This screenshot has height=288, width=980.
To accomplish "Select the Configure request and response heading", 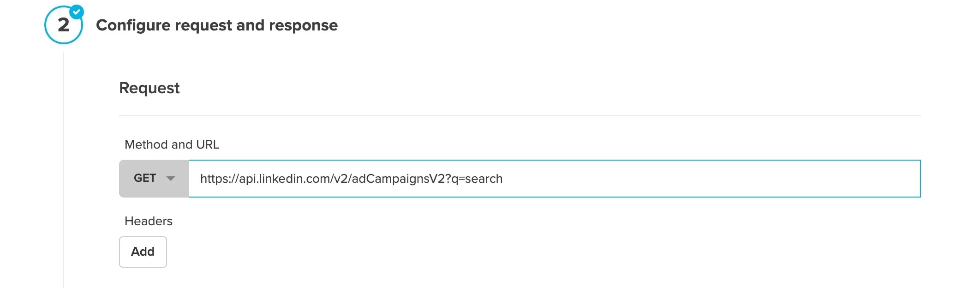I will 217,25.
